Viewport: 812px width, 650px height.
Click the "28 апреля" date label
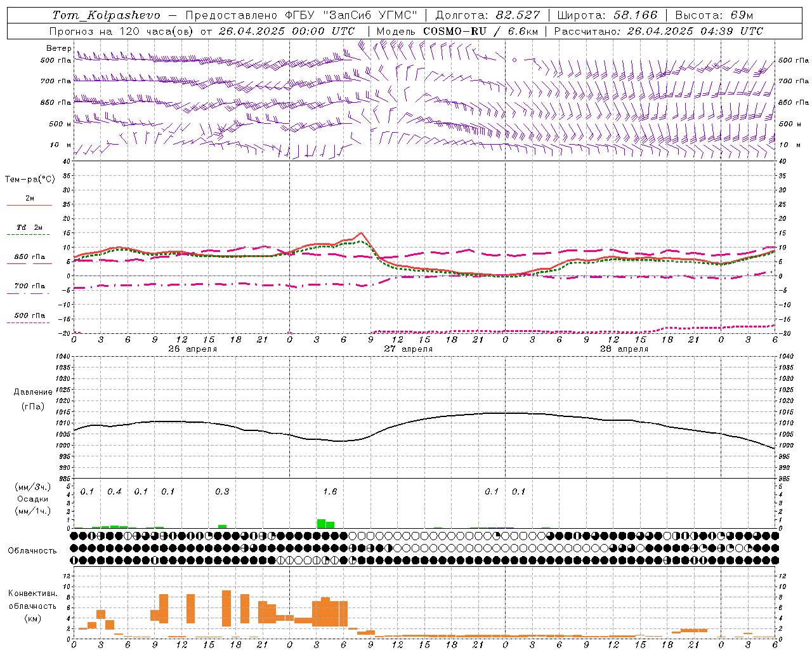[x=624, y=349]
